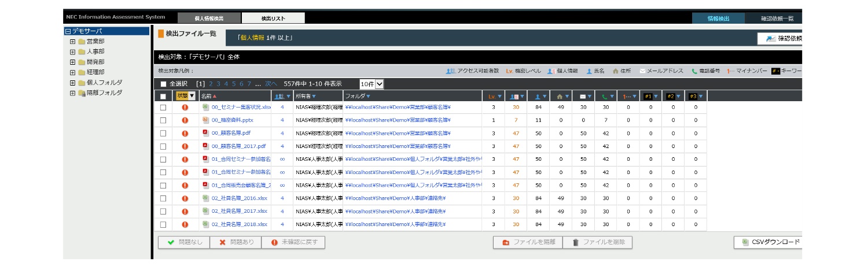The image size is (868, 266).
Task: Switch to the 検出リスト tab
Action: tap(273, 19)
